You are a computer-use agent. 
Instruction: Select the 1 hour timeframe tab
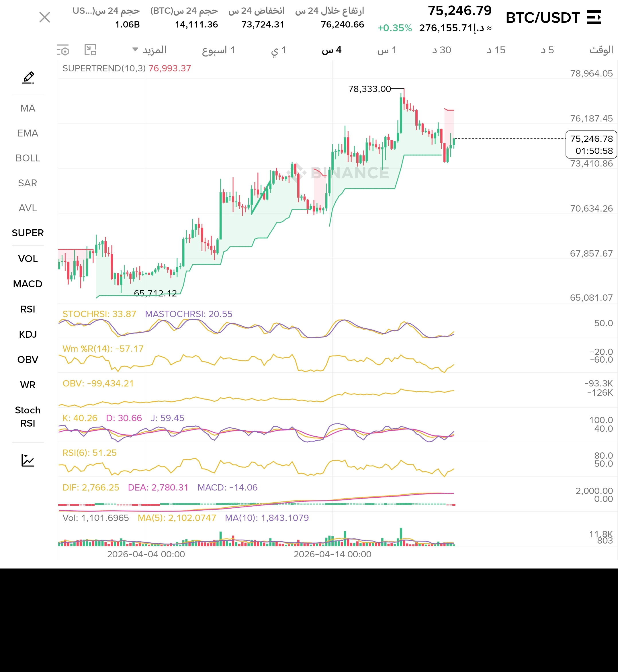point(387,50)
